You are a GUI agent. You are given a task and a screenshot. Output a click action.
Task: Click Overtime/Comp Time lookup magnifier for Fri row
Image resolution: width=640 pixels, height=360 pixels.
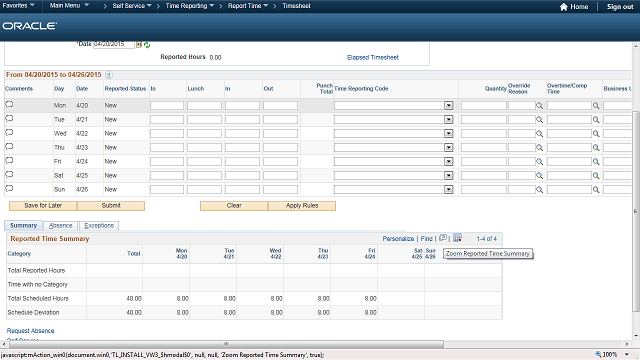pyautogui.click(x=596, y=162)
